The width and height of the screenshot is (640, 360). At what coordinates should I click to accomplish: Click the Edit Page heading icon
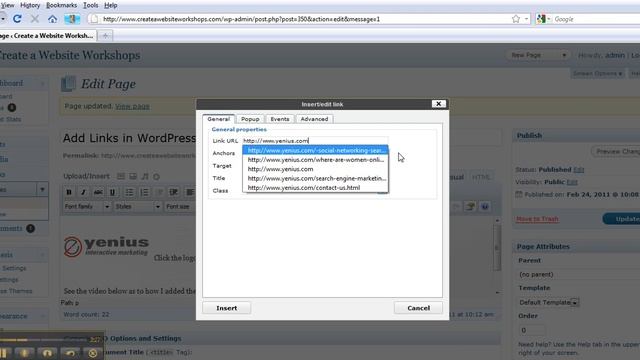[x=69, y=84]
